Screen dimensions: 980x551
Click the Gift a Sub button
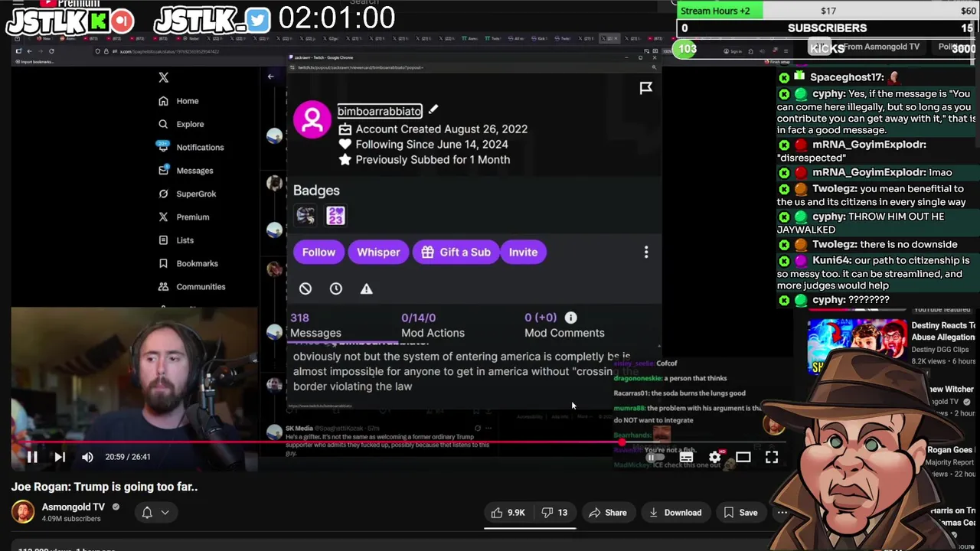(456, 252)
